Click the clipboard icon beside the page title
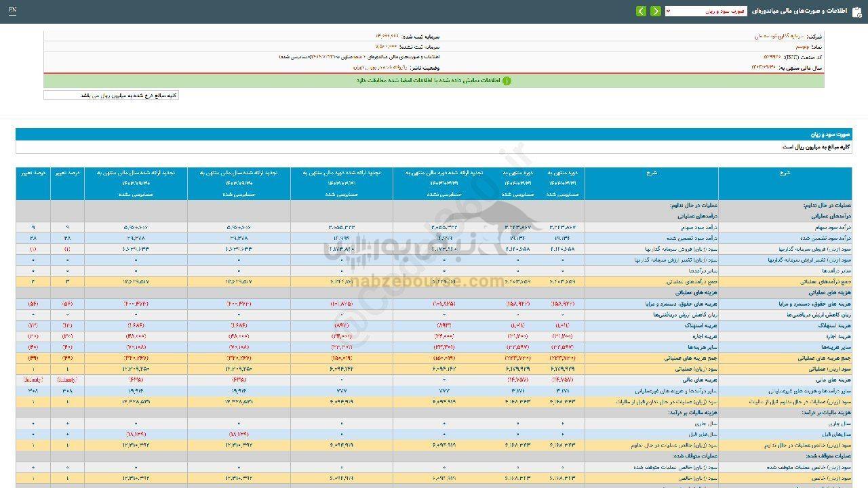Viewport: 868px width, 488px height. point(856,11)
